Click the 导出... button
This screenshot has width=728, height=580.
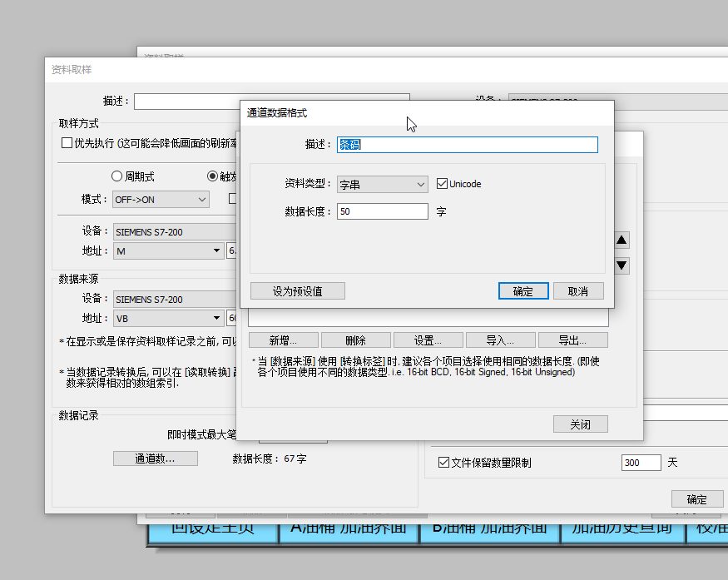click(572, 340)
